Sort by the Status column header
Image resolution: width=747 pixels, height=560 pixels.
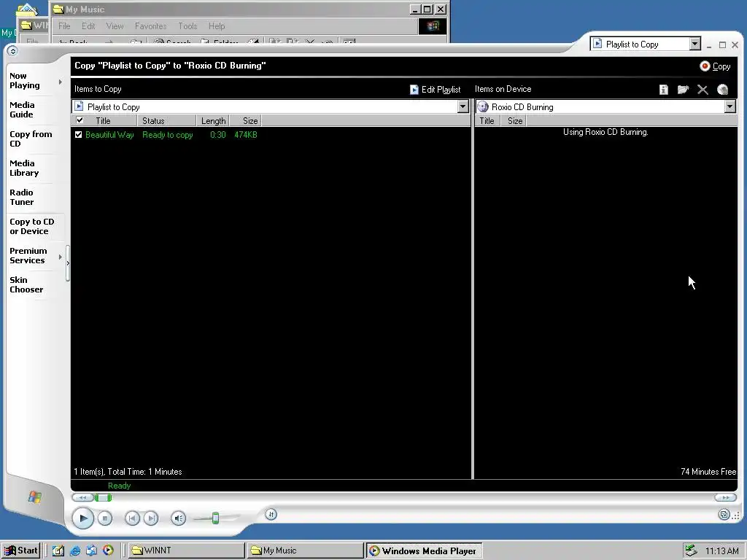click(x=166, y=121)
